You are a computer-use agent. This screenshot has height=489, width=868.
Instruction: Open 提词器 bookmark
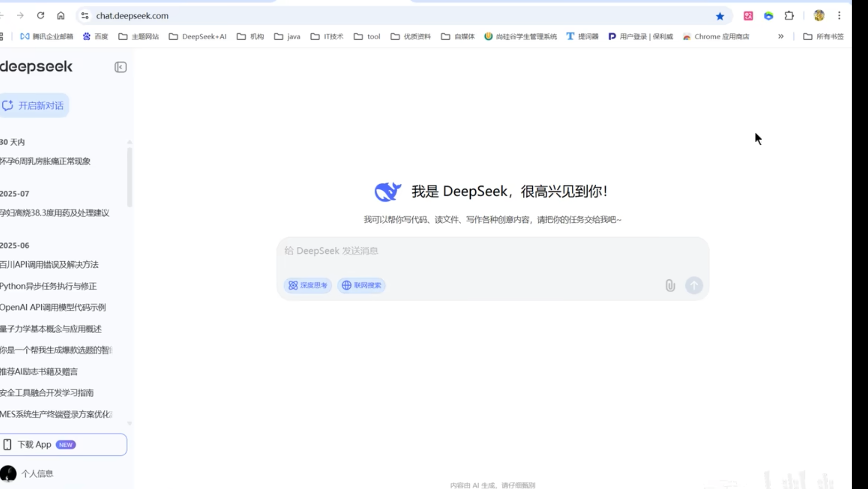click(582, 37)
